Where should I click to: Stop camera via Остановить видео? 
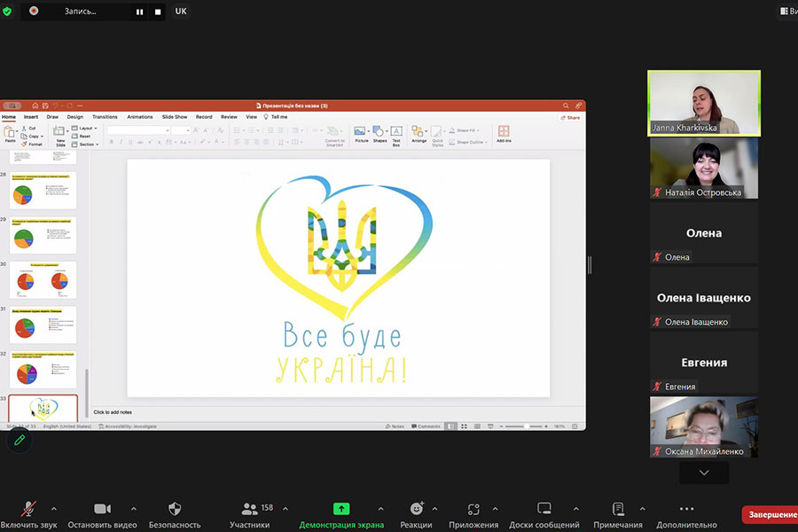[102, 509]
